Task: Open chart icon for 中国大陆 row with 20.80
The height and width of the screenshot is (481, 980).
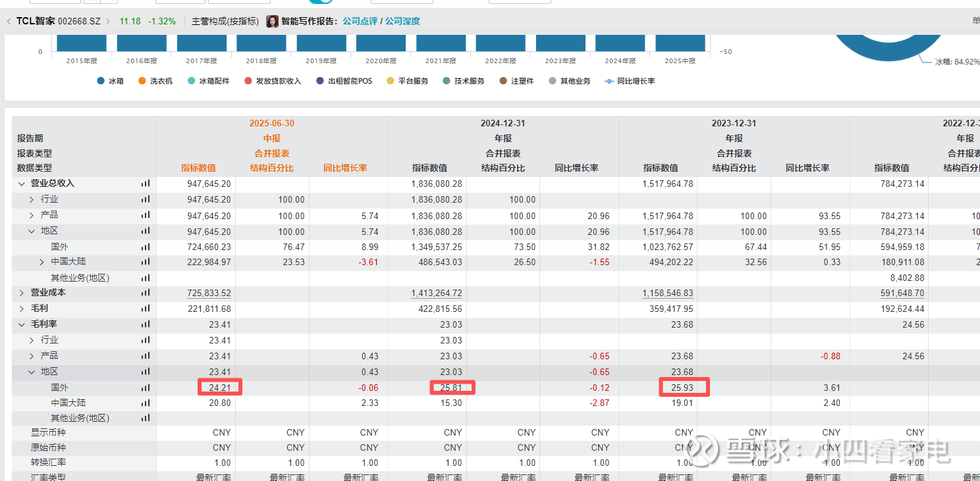Action: click(x=146, y=403)
